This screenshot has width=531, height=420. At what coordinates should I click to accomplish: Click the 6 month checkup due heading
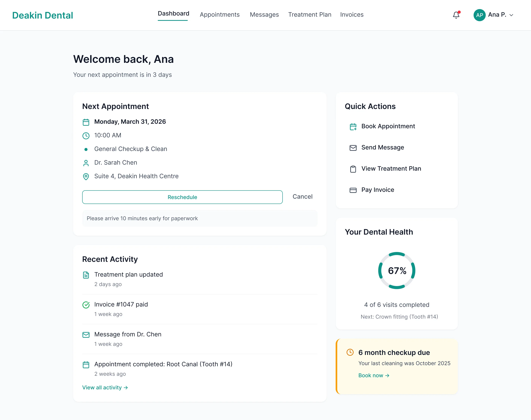[x=394, y=353]
